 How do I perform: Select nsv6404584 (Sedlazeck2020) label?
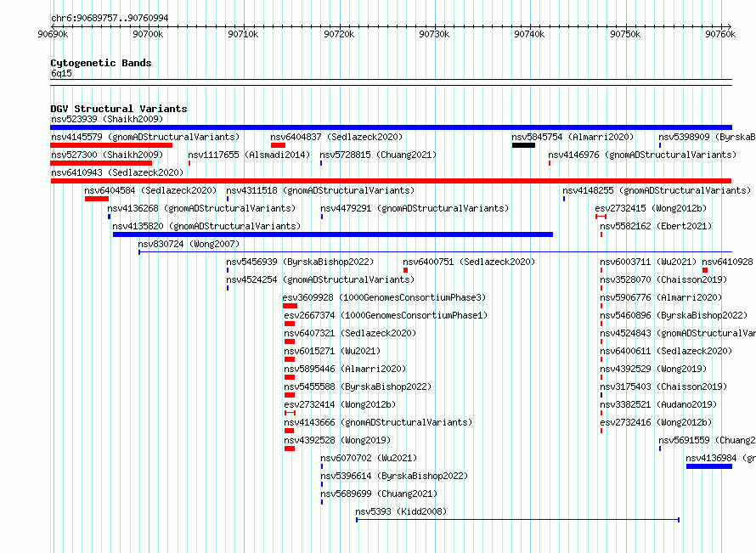point(150,190)
